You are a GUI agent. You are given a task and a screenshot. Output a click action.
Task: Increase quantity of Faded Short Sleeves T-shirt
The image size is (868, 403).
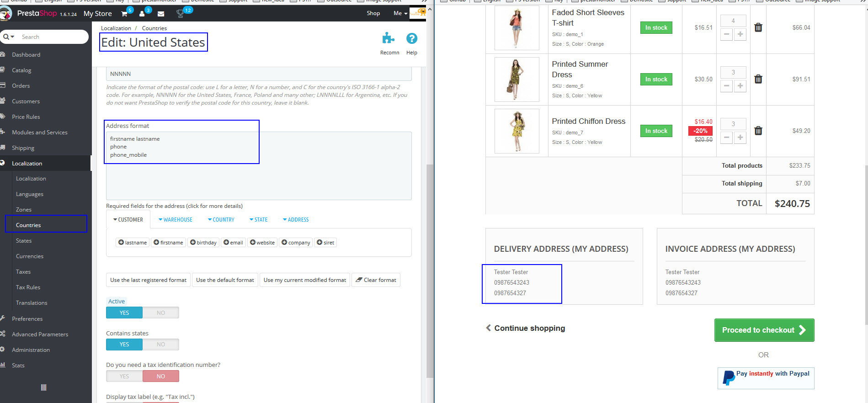tap(740, 34)
